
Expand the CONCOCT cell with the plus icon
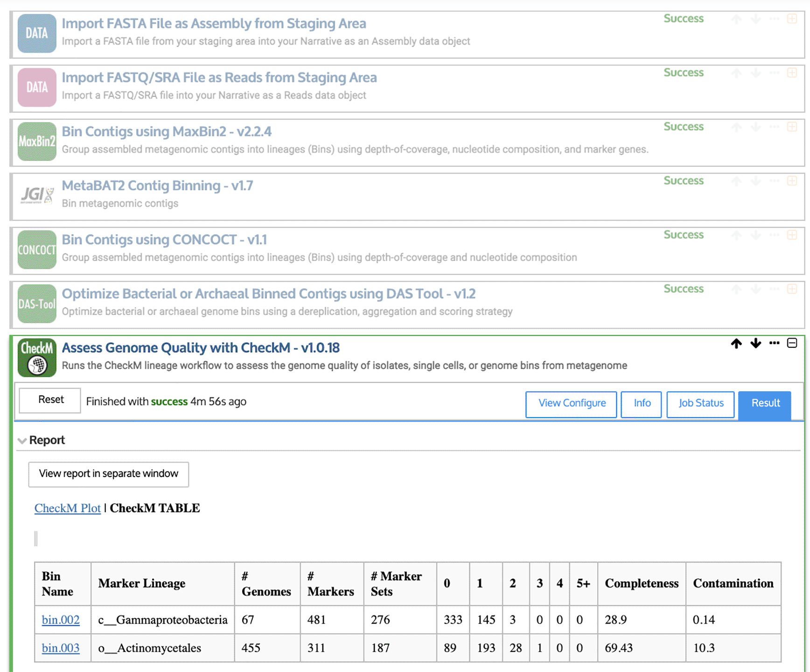click(792, 235)
